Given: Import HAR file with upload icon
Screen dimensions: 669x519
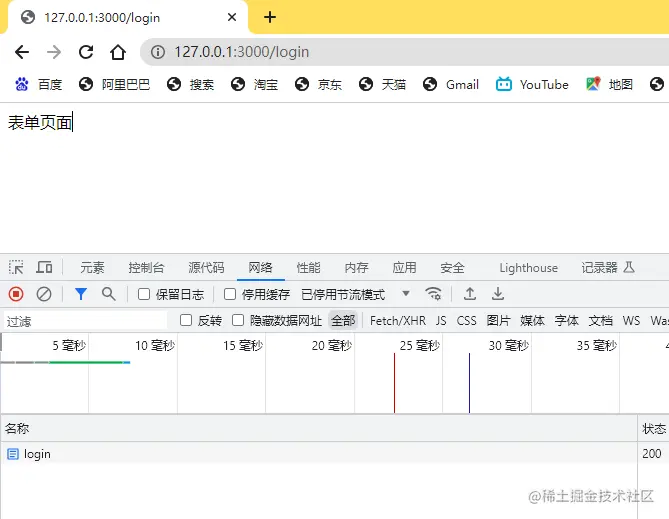Looking at the screenshot, I should click(x=470, y=294).
